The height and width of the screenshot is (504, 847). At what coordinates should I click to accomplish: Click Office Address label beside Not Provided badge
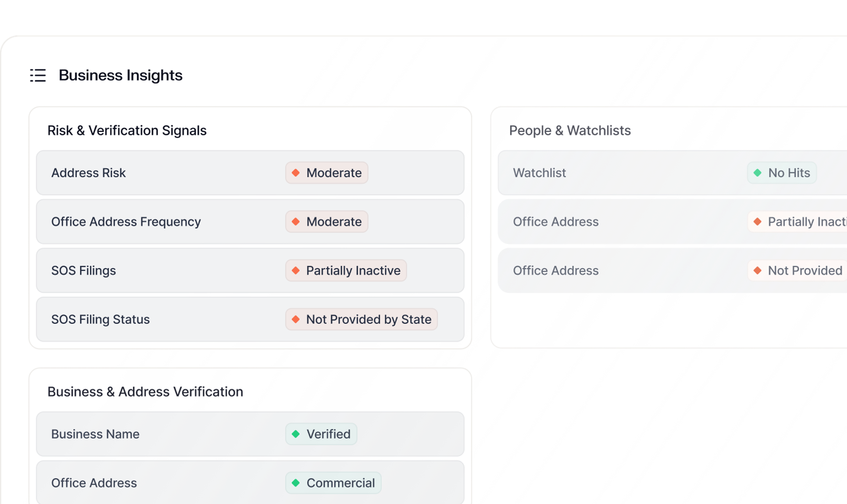[556, 271]
